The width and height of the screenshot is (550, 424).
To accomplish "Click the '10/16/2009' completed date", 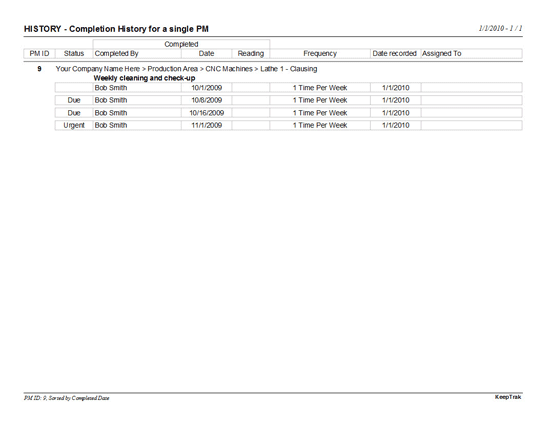I will [207, 113].
